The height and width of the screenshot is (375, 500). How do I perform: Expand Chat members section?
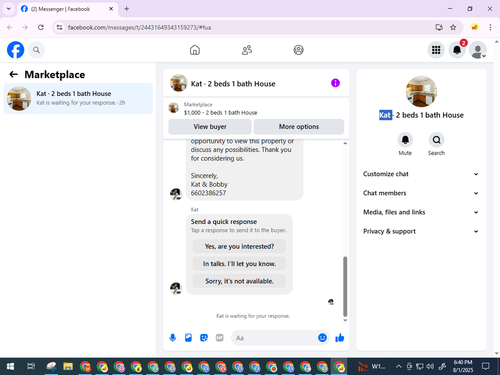(x=421, y=193)
